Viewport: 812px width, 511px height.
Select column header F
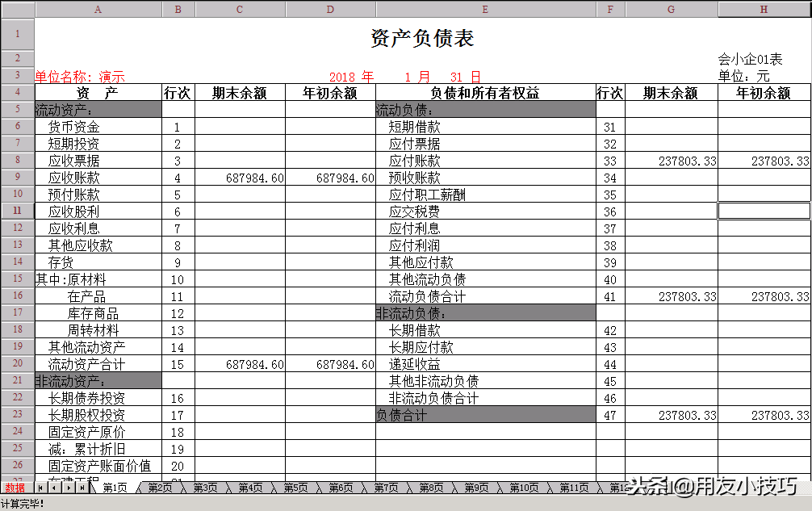pos(610,10)
